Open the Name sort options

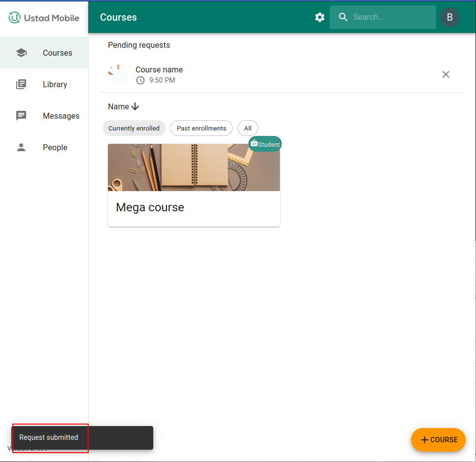119,107
